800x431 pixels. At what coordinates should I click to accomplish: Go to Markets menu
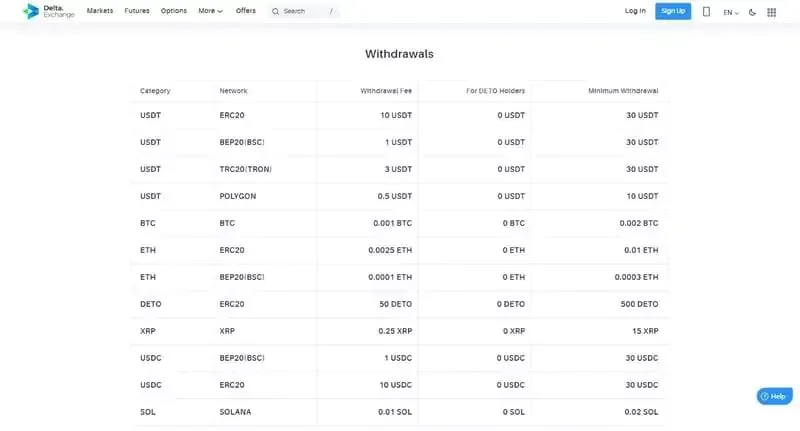(x=100, y=11)
